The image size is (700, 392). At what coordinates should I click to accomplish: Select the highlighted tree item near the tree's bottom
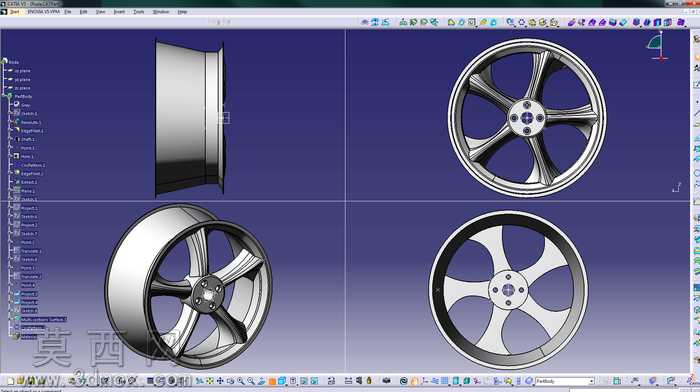[44, 319]
